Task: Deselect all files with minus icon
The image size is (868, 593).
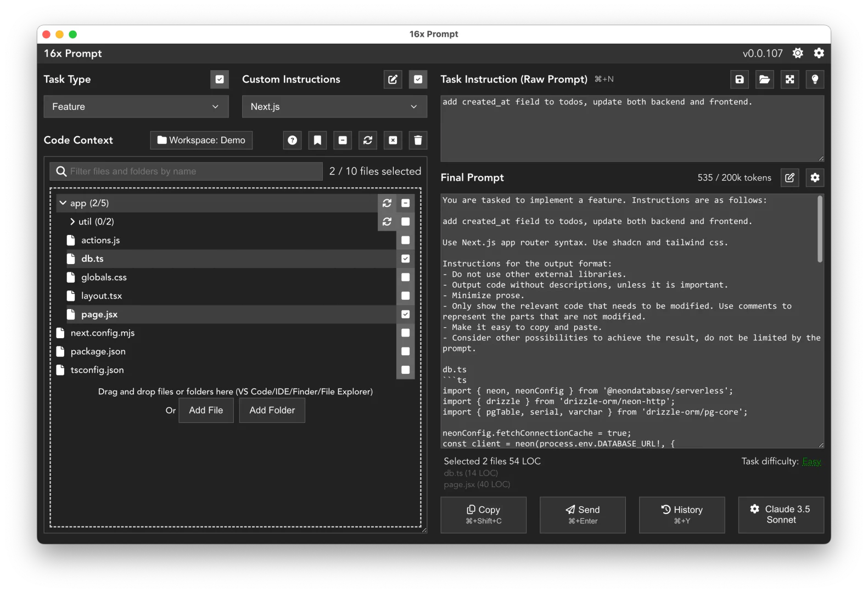Action: (343, 141)
